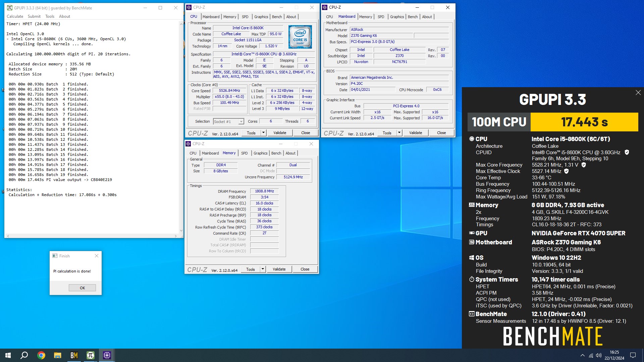Click the GPUPI window title icon

pyautogui.click(x=10, y=8)
